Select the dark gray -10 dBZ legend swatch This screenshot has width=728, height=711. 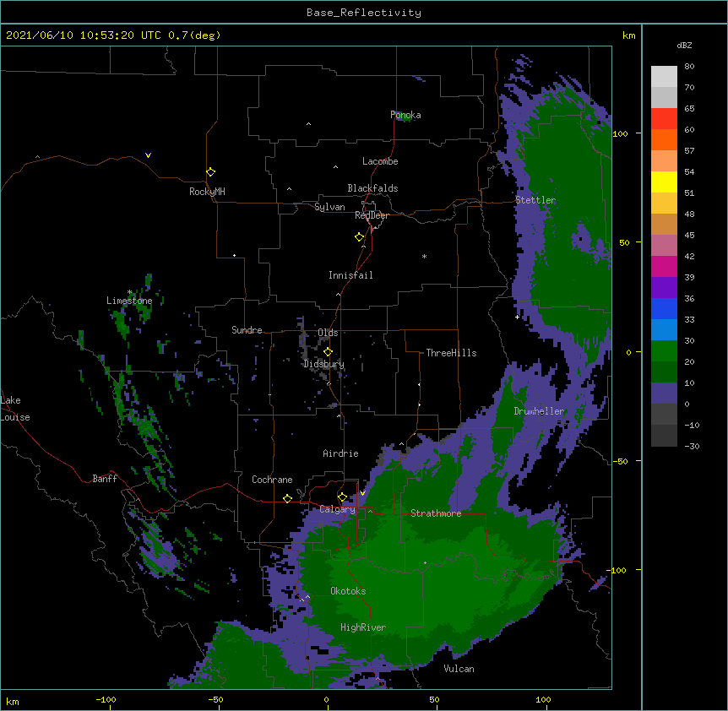[664, 436]
